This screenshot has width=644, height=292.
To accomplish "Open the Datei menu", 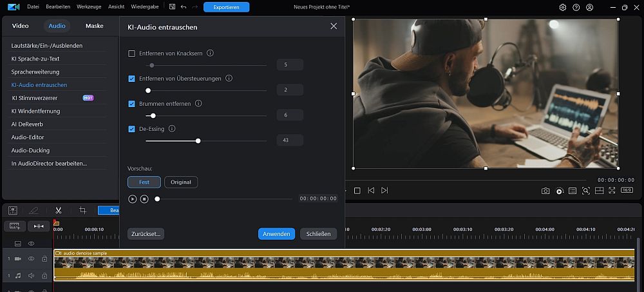I will [x=33, y=7].
